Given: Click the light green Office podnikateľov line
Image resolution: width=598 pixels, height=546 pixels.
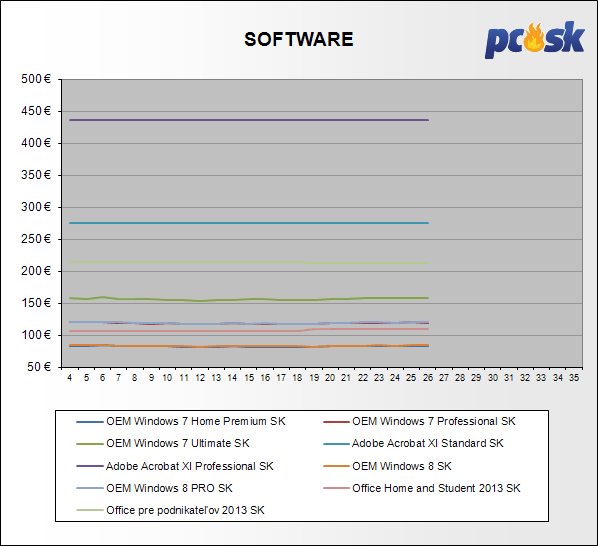Looking at the screenshot, I should click(x=249, y=262).
